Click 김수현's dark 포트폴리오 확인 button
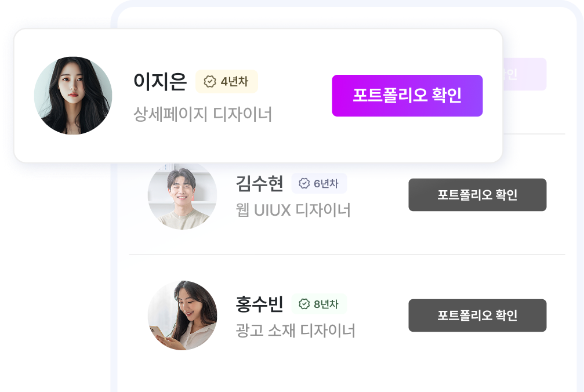 pos(477,195)
